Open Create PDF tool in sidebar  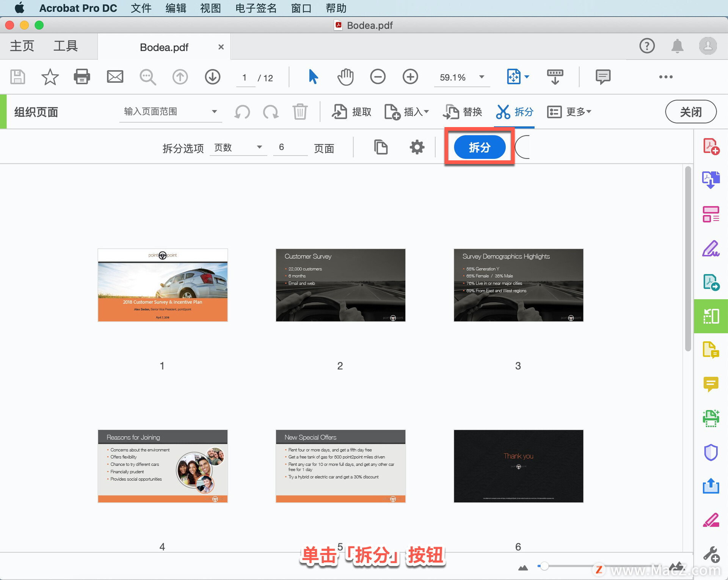[x=711, y=146]
